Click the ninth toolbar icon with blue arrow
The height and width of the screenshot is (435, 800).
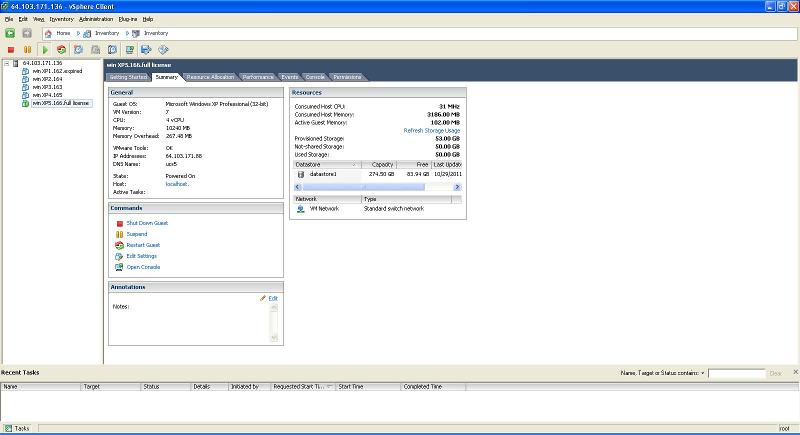pyautogui.click(x=146, y=49)
